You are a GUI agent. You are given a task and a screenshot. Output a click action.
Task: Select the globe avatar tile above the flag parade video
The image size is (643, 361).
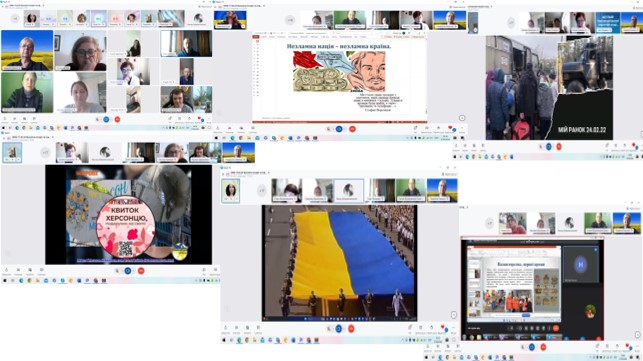348,191
